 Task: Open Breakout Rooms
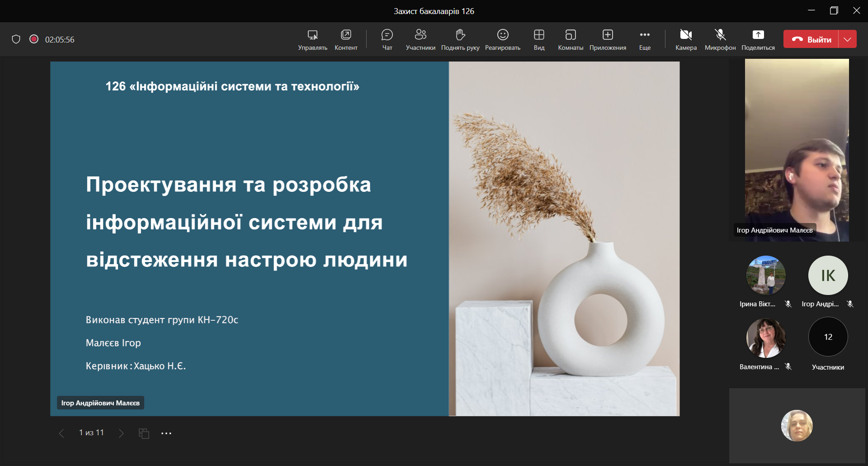(x=570, y=39)
